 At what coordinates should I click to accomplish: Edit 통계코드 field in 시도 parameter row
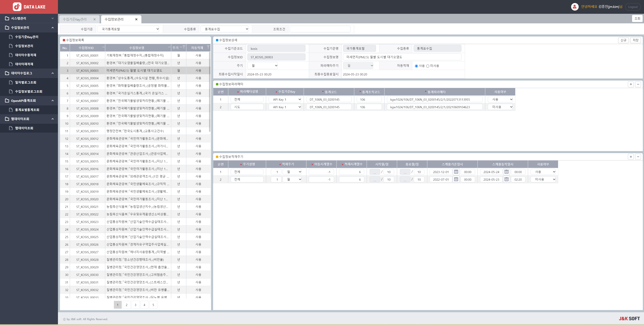click(x=329, y=107)
